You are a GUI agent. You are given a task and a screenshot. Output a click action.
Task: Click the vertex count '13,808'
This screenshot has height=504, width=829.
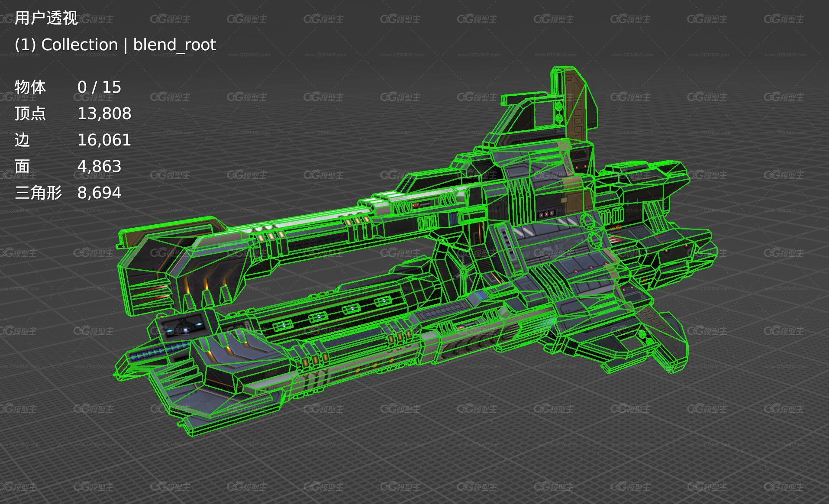point(104,114)
